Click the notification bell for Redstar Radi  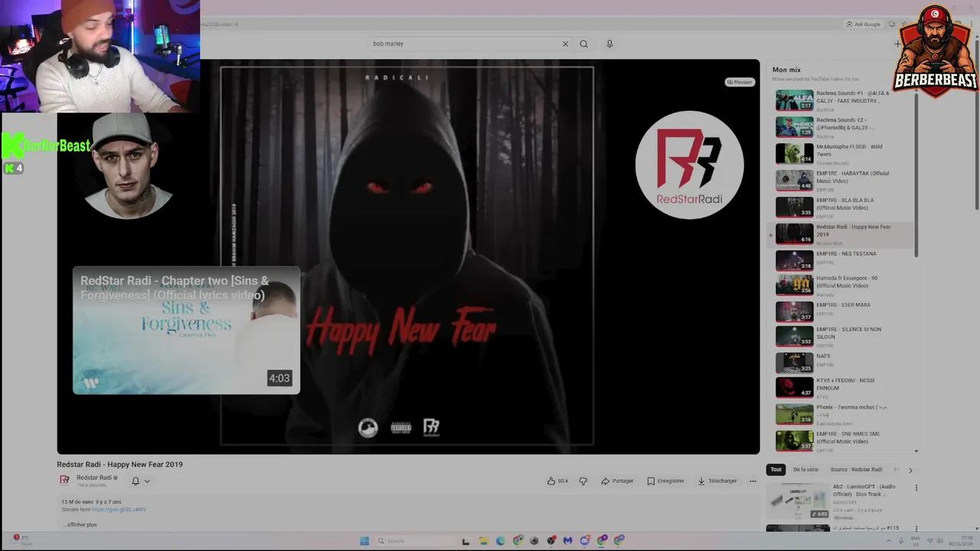coord(136,481)
